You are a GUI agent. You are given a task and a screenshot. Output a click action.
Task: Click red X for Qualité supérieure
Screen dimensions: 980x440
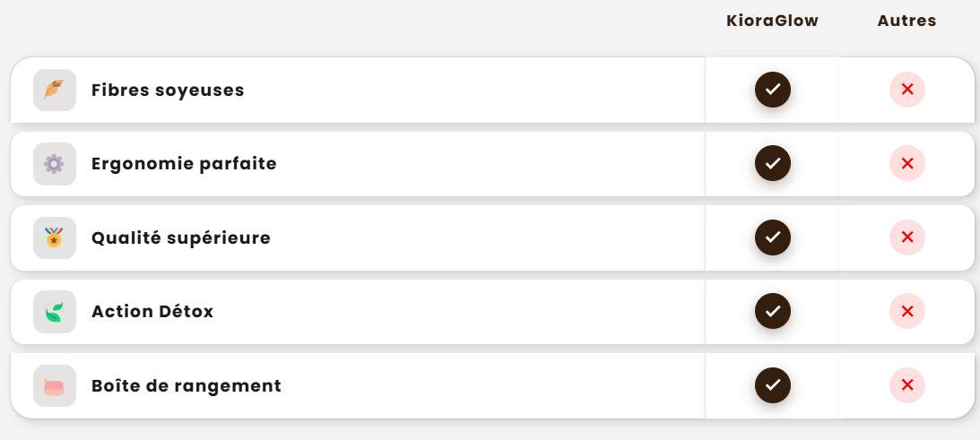coord(906,238)
